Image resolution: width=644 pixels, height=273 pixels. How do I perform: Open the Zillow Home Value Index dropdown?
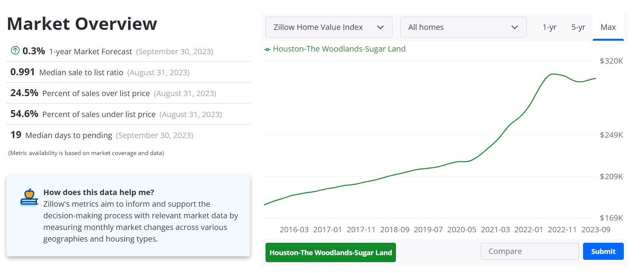tap(328, 27)
